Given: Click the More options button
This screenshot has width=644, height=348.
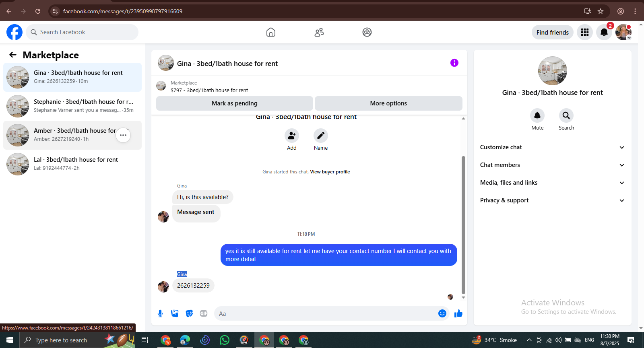Looking at the screenshot, I should (388, 103).
